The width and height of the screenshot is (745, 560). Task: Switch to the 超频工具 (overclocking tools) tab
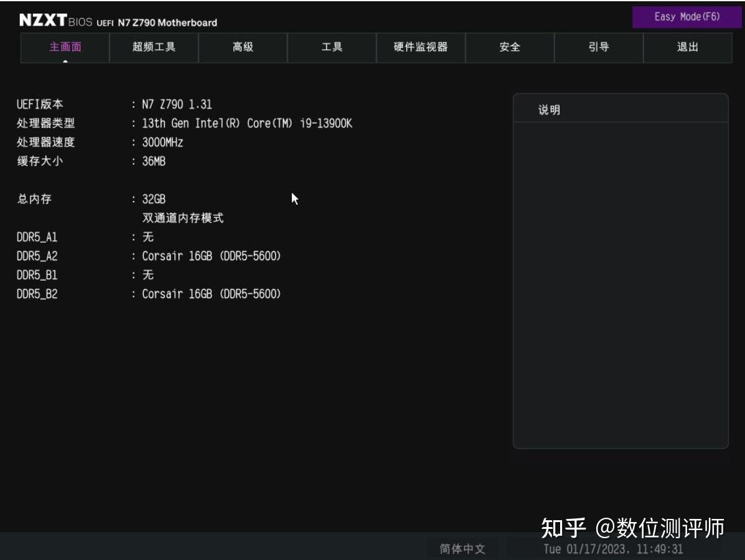pyautogui.click(x=153, y=47)
